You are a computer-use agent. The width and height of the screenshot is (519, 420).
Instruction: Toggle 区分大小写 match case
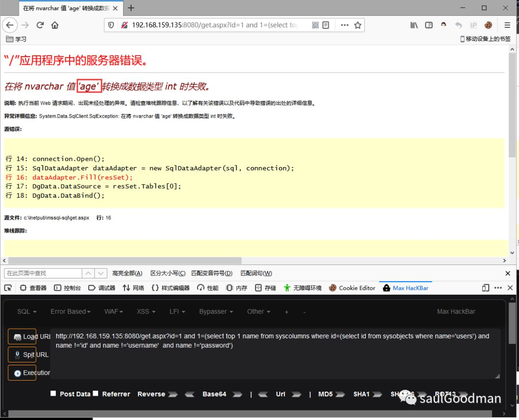click(x=168, y=273)
